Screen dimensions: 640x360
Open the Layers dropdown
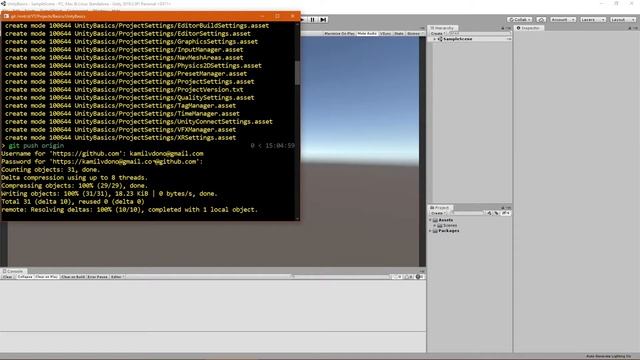[x=592, y=20]
